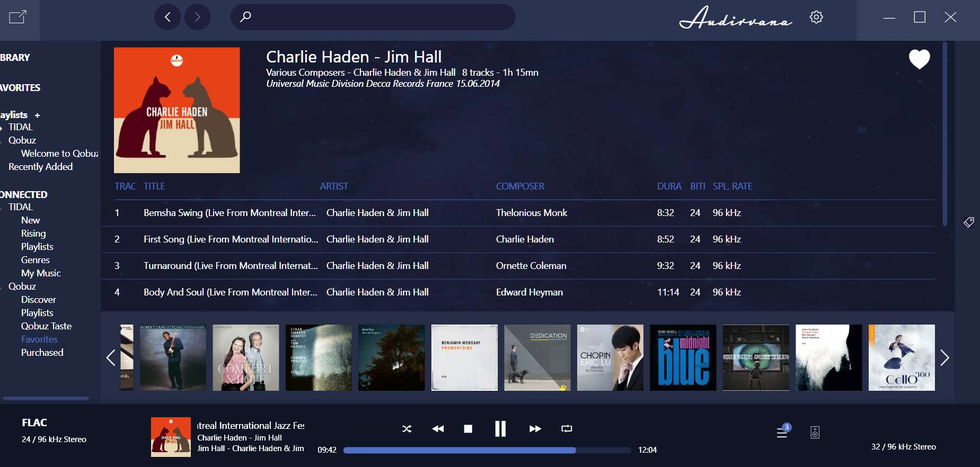Screen dimensions: 980x467
Task: Sort by COMPOSER column header
Action: [520, 186]
